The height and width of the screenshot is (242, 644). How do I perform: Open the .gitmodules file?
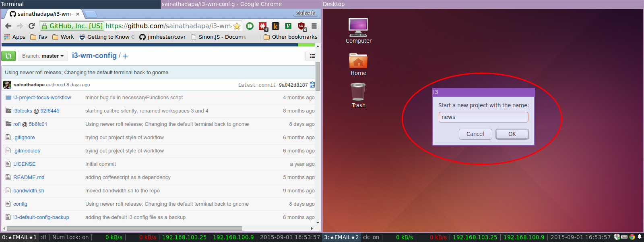coord(27,151)
